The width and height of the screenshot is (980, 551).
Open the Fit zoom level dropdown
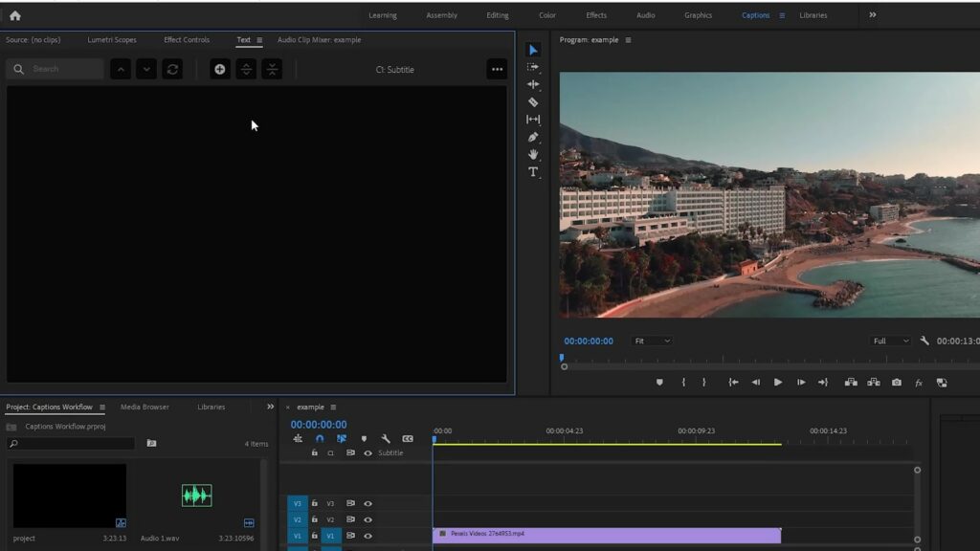651,342
